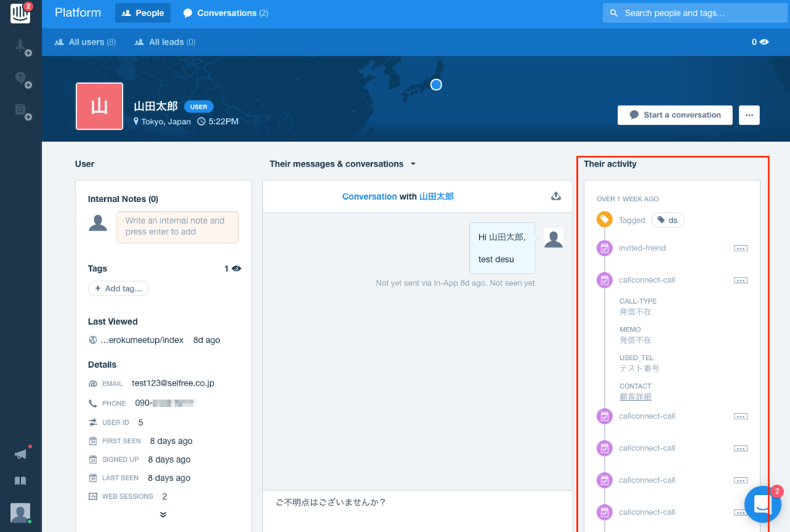Screen dimensions: 790x532
Task: Open the export icon on the conversation panel
Action: click(555, 197)
